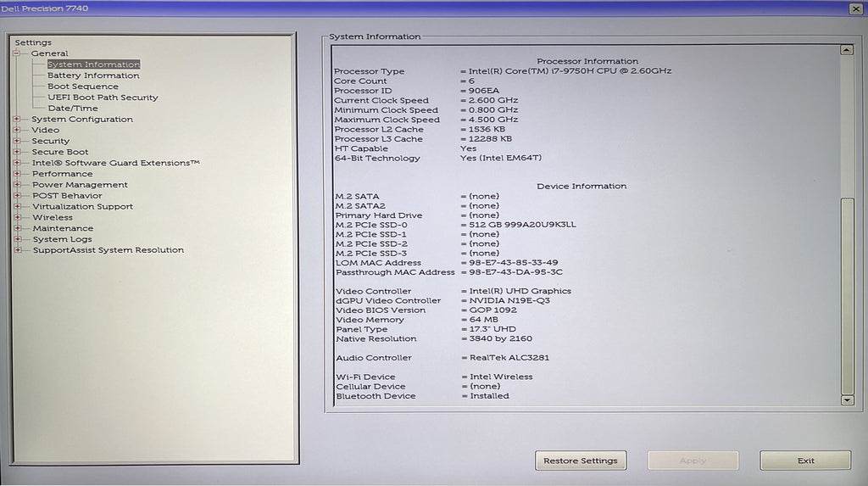
Task: Select the Security category label
Action: click(50, 141)
